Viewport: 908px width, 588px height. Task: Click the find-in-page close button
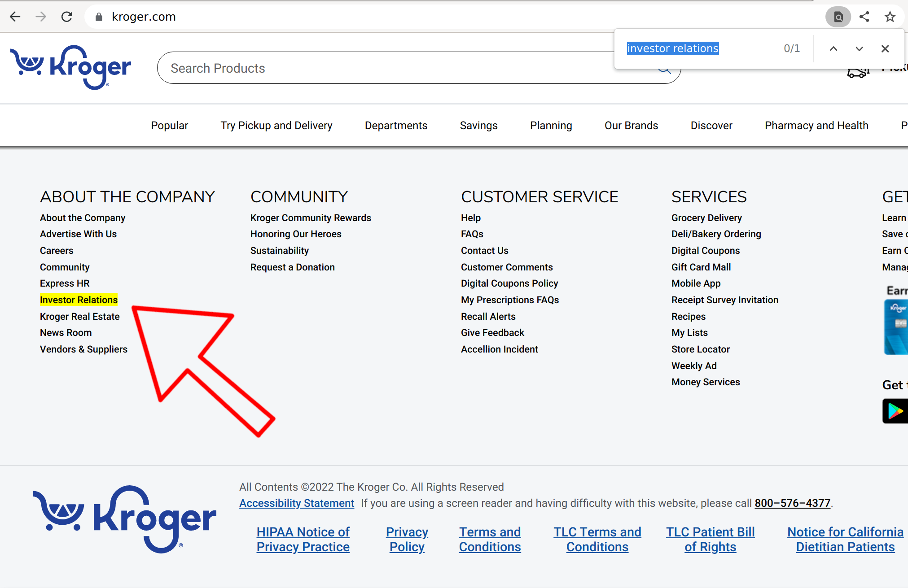(x=886, y=48)
